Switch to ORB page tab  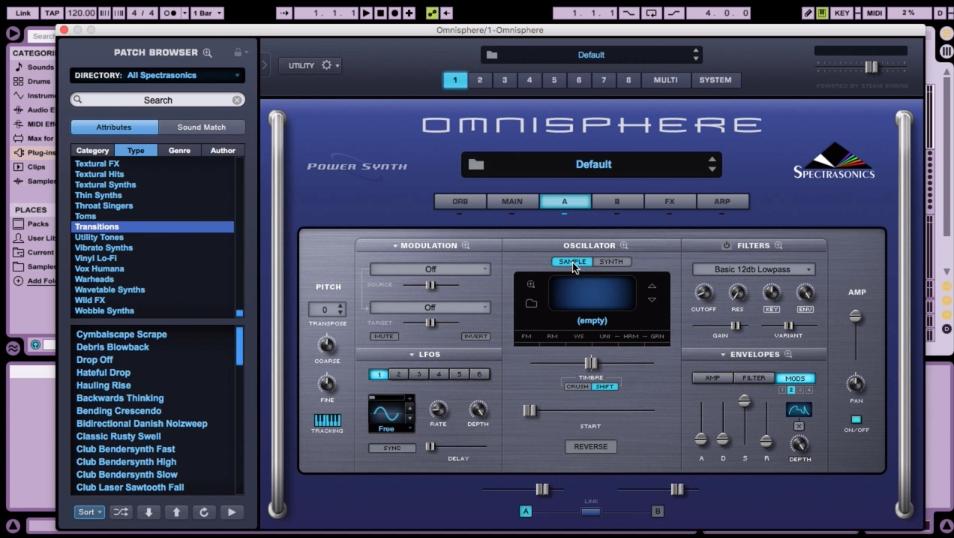[x=460, y=201]
